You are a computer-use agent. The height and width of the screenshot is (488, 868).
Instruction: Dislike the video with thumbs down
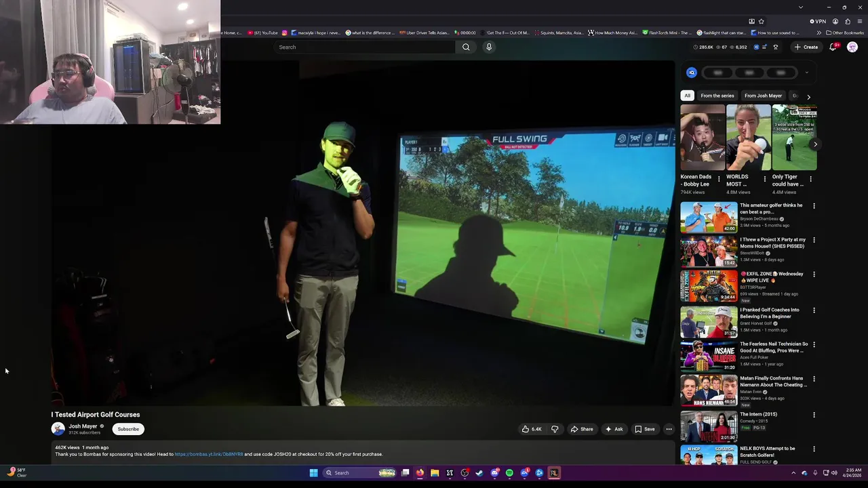[x=555, y=429]
